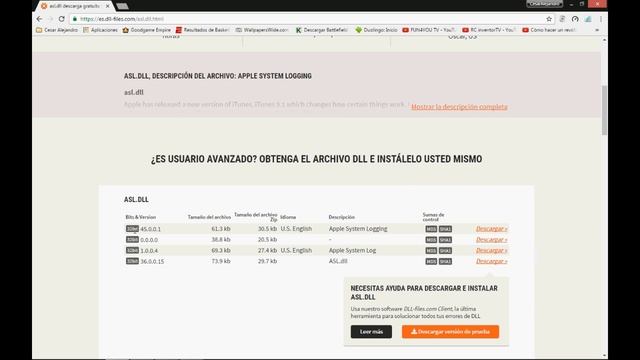Click the MD5 badge for version 0.0.0.0
640x360 pixels.
[x=431, y=240]
